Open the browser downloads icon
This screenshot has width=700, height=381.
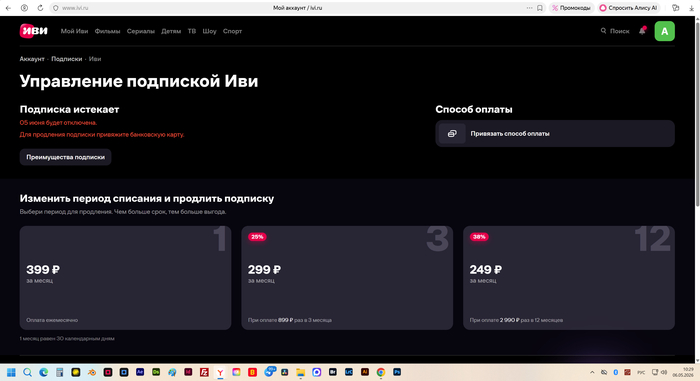[x=692, y=8]
